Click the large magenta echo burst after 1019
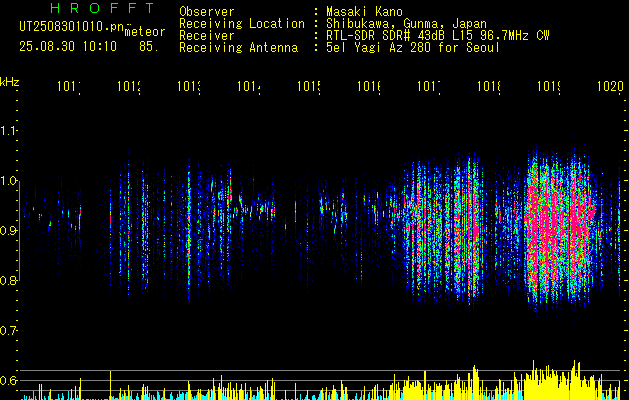Screen dimensions: 629x400 (562, 229)
